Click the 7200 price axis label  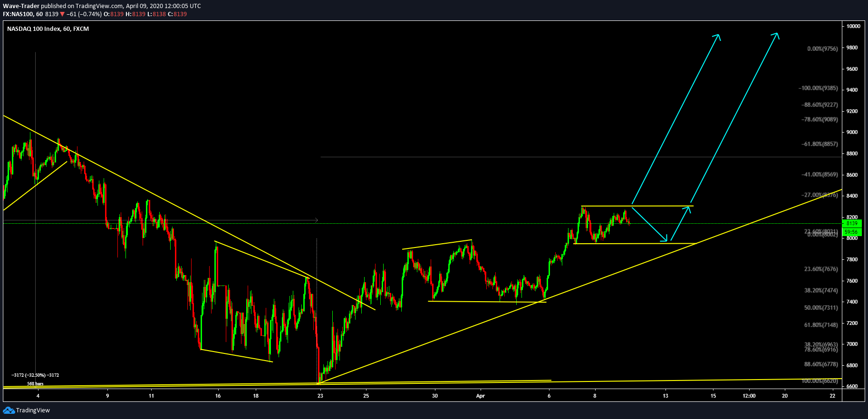(x=852, y=323)
